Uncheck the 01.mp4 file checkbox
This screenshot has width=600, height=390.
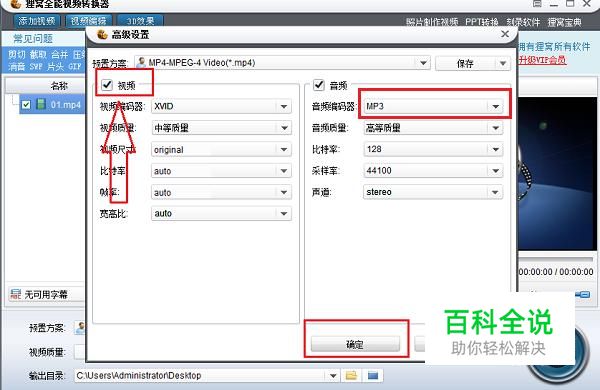click(26, 104)
